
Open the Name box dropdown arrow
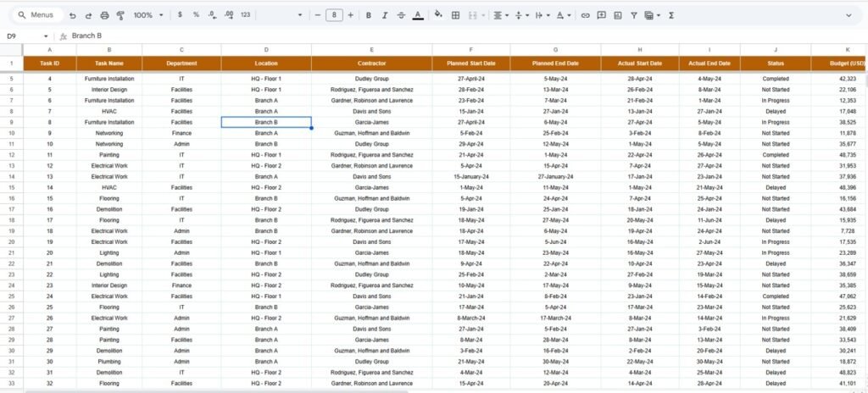tap(46, 36)
